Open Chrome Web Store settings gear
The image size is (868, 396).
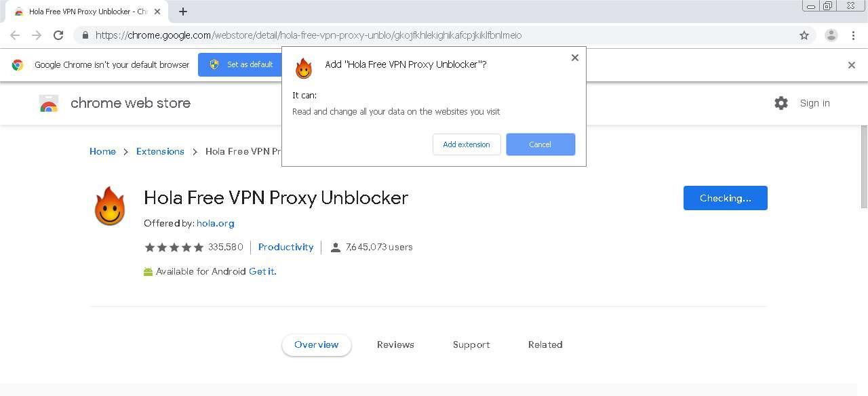pyautogui.click(x=781, y=103)
